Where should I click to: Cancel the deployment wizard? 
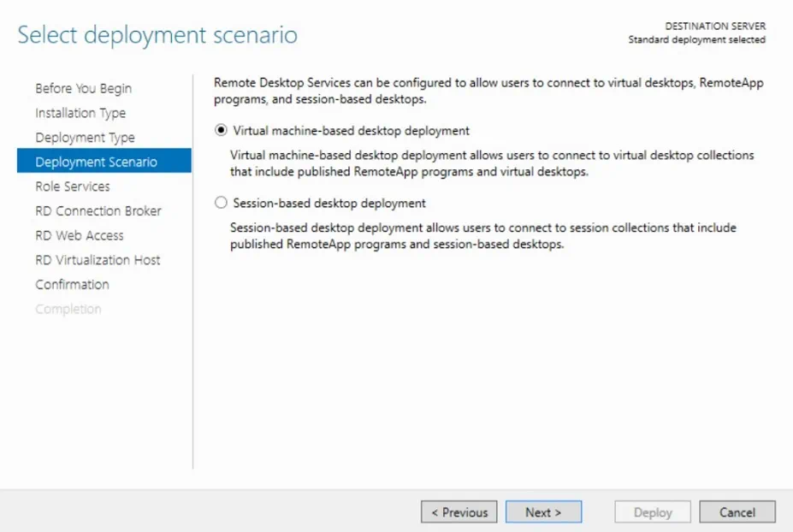[737, 512]
